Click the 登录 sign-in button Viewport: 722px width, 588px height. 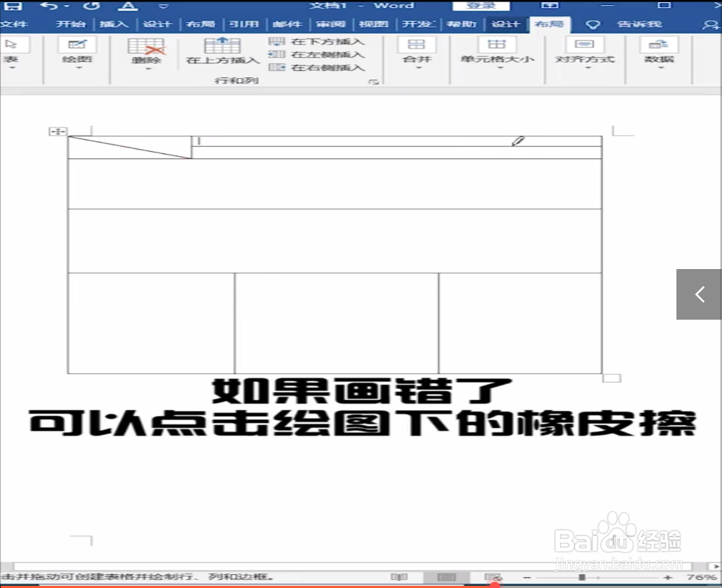pyautogui.click(x=480, y=6)
